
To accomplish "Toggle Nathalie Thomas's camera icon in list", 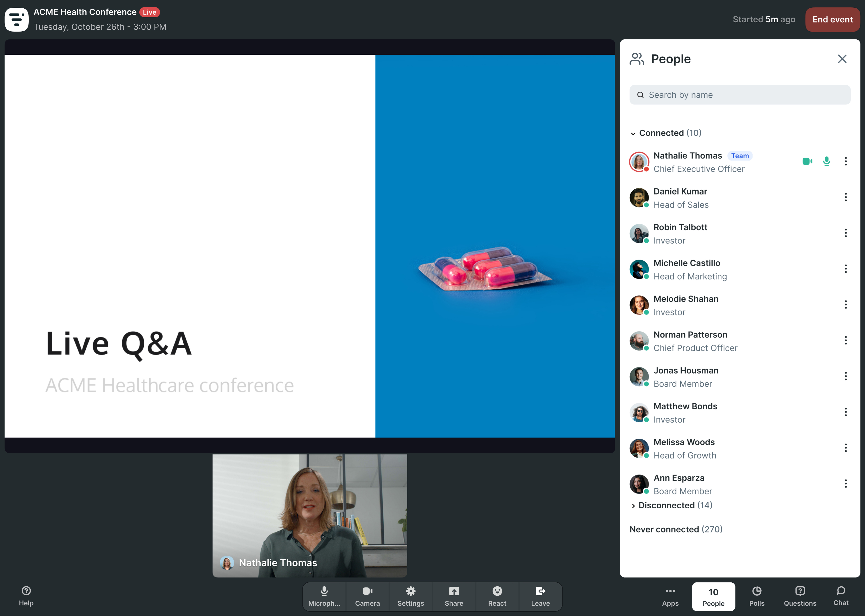I will tap(807, 161).
